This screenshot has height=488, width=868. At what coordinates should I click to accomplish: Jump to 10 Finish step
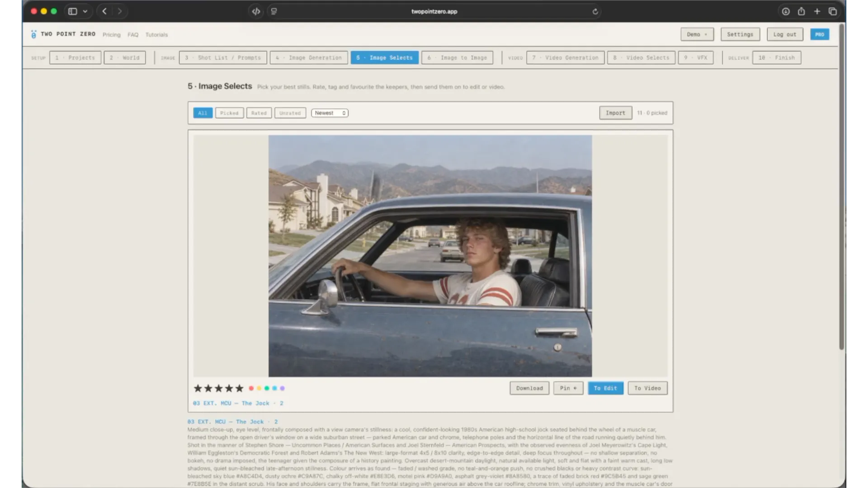(x=777, y=58)
